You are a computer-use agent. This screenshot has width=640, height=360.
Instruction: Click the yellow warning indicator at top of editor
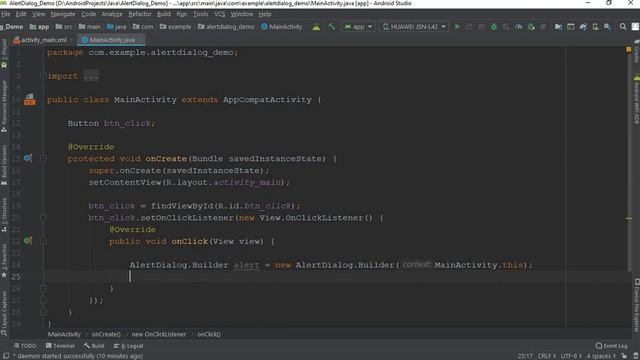(x=629, y=49)
